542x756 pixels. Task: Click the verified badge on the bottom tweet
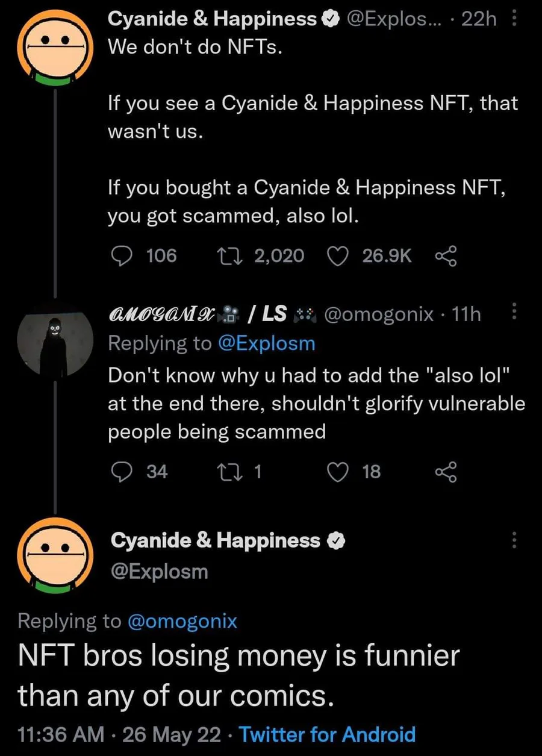[x=335, y=541]
